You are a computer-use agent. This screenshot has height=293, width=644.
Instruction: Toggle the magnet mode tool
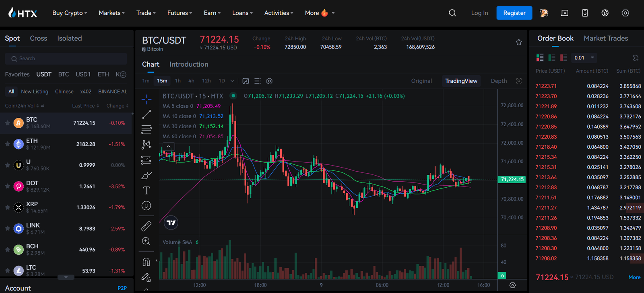click(x=147, y=262)
